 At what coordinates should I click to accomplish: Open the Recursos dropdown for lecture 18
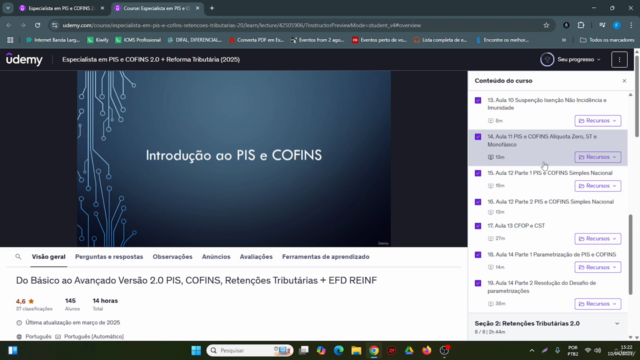pyautogui.click(x=598, y=267)
